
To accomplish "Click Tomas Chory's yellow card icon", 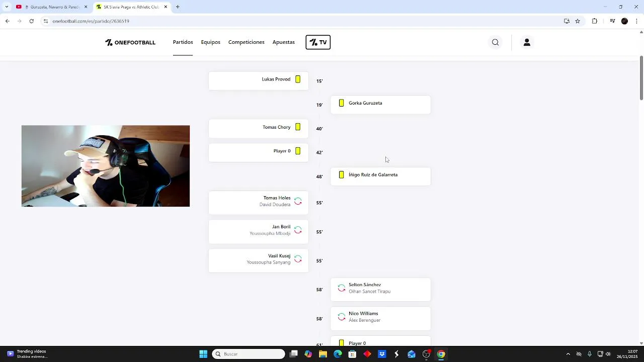I will 298,127.
